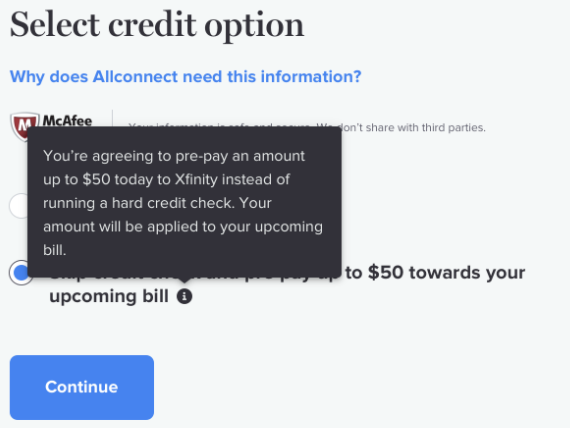Open Why does Allconnect need this information link
570x428 pixels.
(185, 77)
